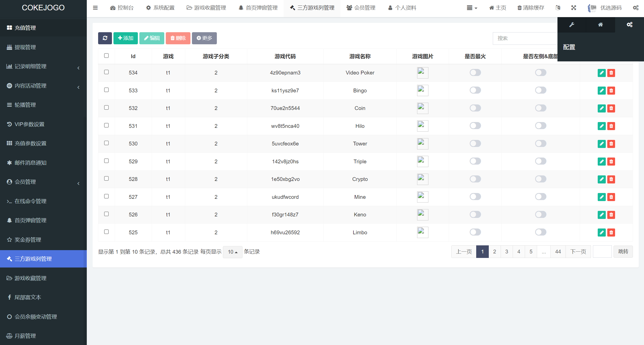Go to page 3 of results
The height and width of the screenshot is (345, 644).
pos(506,252)
